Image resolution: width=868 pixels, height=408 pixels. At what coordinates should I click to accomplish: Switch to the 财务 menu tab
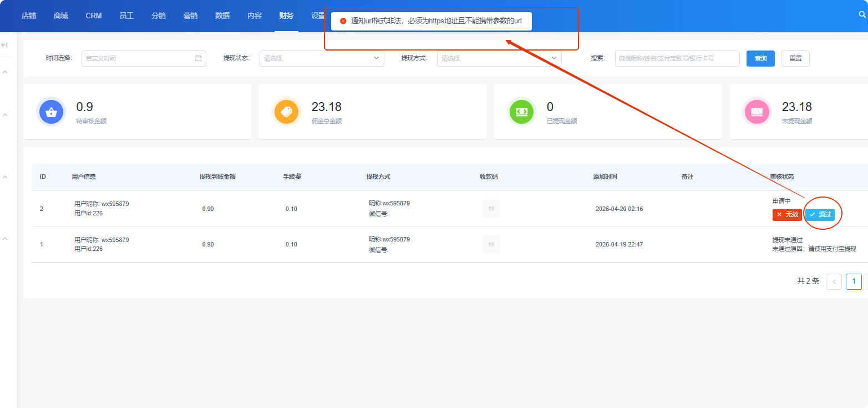tap(286, 16)
